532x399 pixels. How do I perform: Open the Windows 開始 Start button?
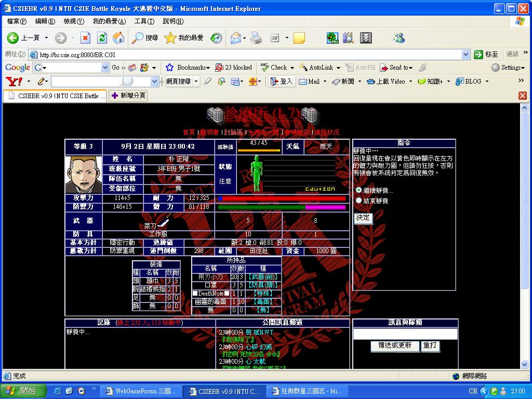coord(23,391)
